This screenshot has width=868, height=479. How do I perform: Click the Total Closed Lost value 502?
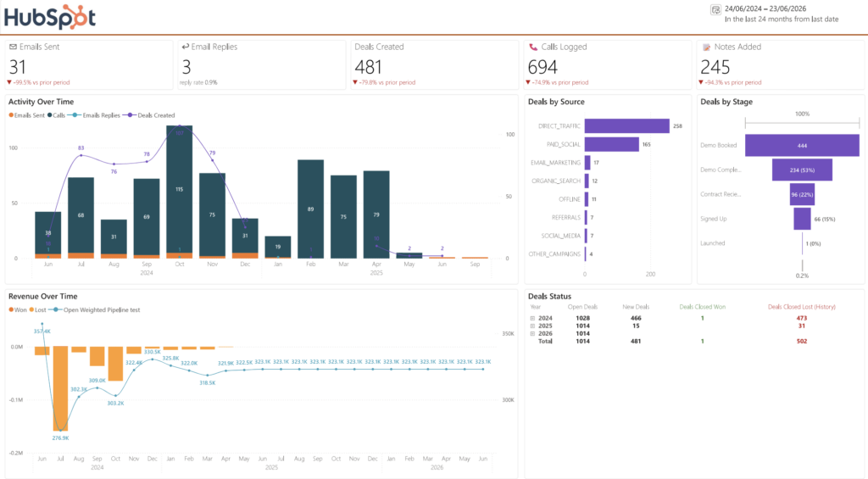point(802,342)
